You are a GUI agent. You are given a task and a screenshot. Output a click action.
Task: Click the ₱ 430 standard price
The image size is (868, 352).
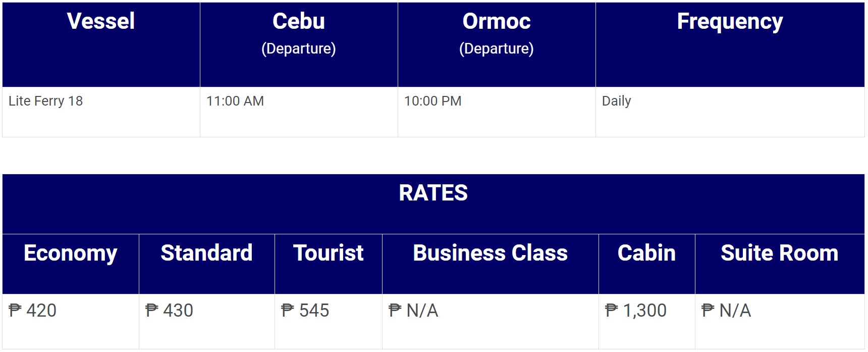pos(169,311)
